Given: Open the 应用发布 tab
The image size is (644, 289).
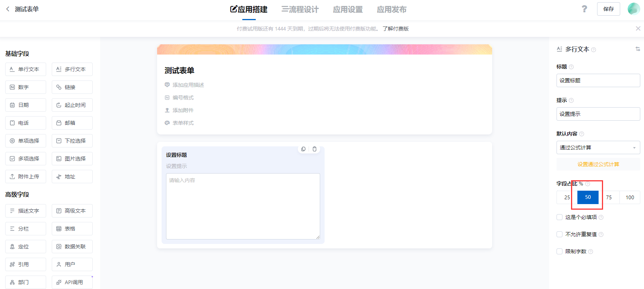Looking at the screenshot, I should click(392, 9).
